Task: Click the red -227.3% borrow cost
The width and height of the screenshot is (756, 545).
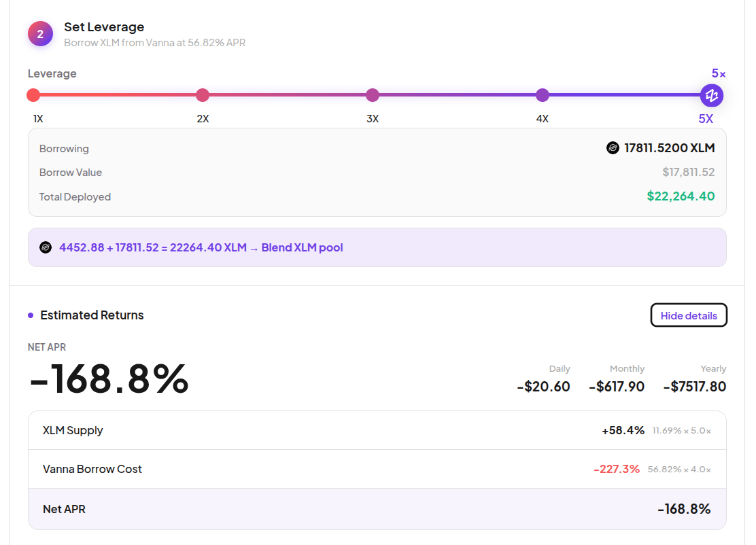Action: point(617,469)
